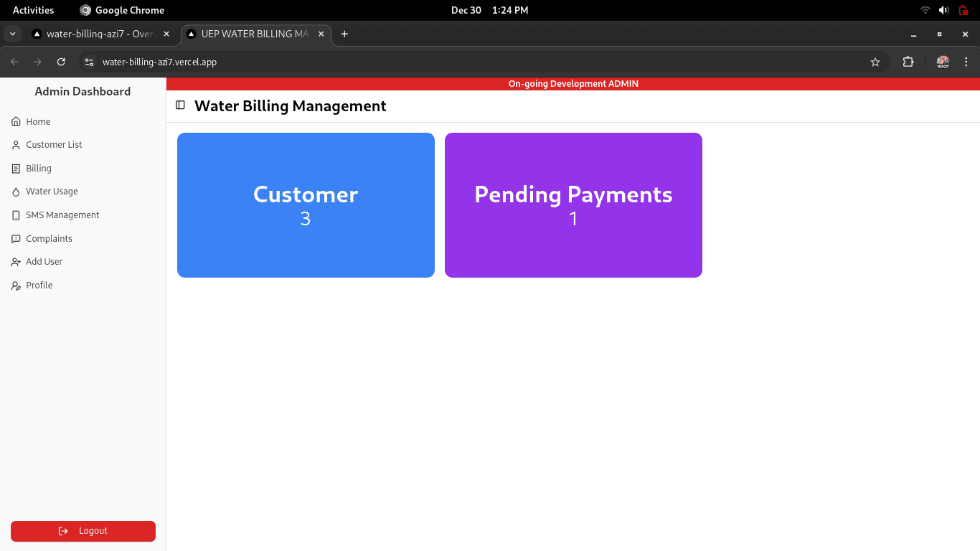Click the Add User person-plus icon
This screenshot has height=551, width=980.
click(x=16, y=262)
